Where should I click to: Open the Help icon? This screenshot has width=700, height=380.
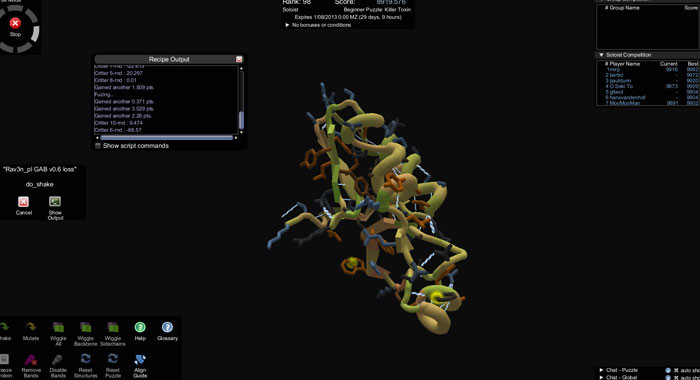[140, 331]
